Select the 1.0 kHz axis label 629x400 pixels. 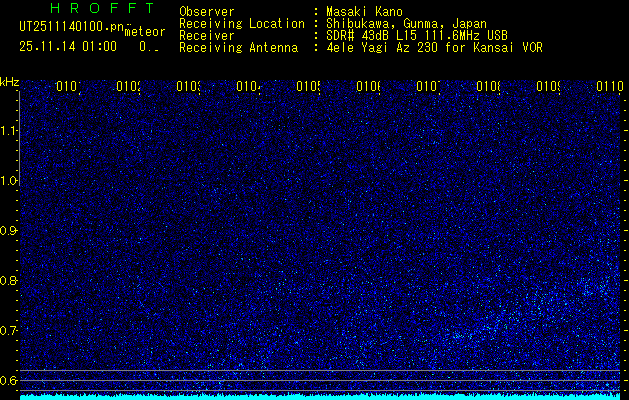click(x=9, y=181)
